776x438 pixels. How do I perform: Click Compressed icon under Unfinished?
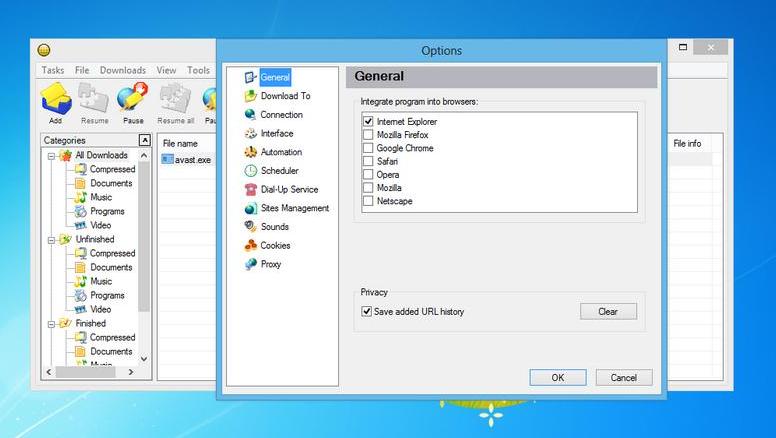[x=80, y=253]
